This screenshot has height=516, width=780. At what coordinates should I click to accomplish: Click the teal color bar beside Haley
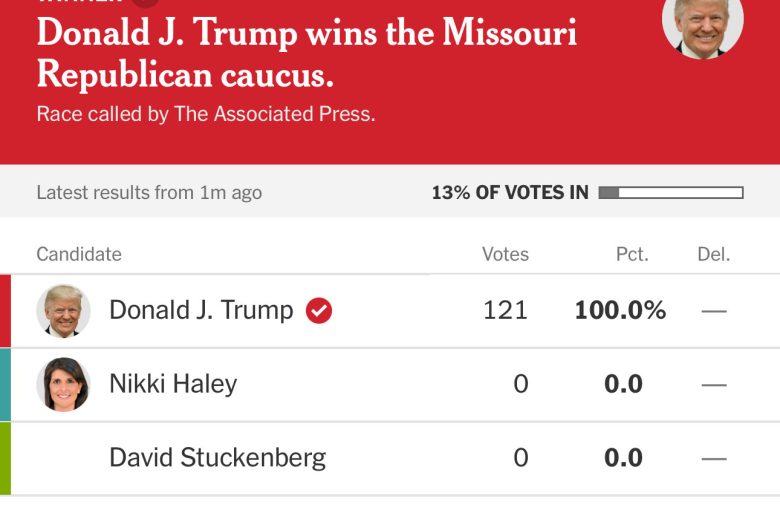(x=5, y=385)
